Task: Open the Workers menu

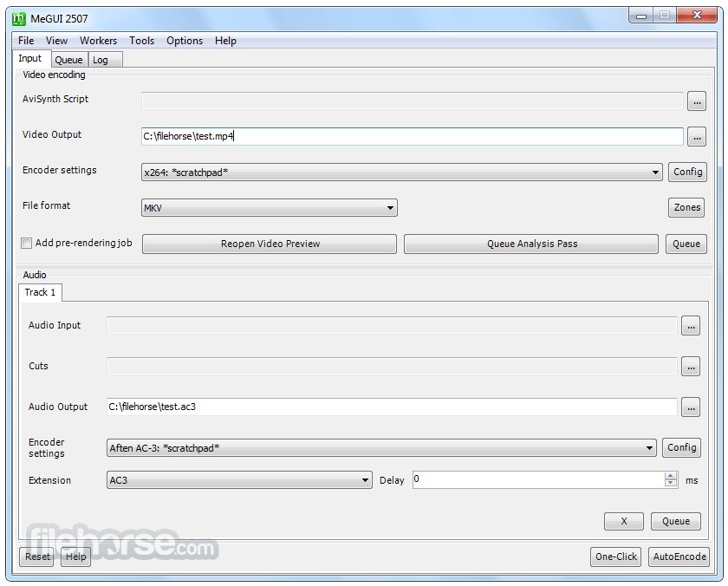Action: (99, 41)
